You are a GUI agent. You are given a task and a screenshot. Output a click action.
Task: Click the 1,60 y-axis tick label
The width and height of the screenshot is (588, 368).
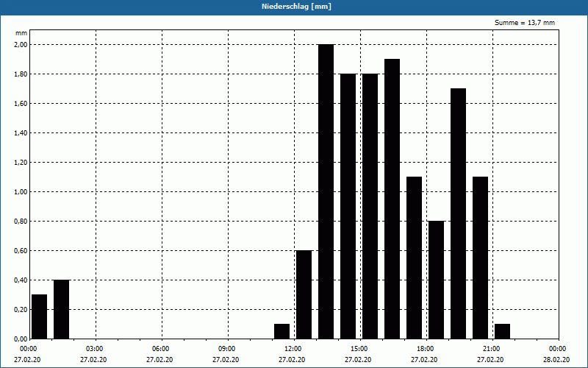(21, 103)
